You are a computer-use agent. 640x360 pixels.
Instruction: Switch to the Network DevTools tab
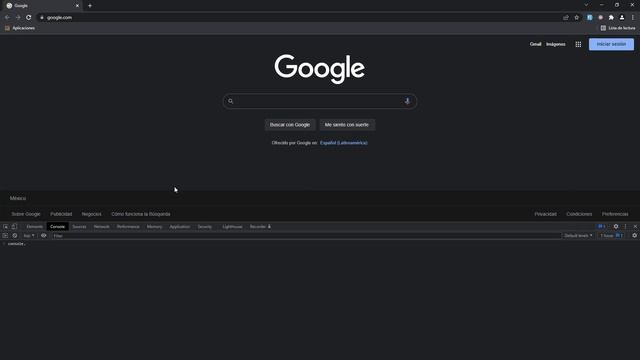(x=102, y=227)
